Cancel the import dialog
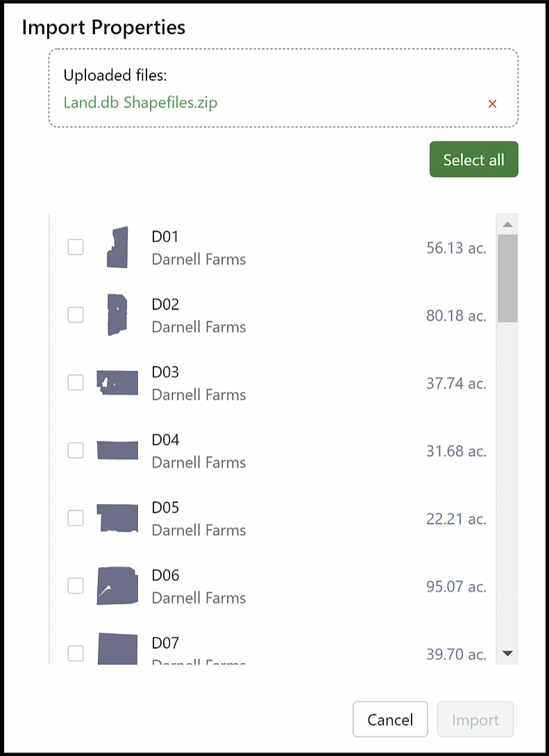 click(390, 720)
